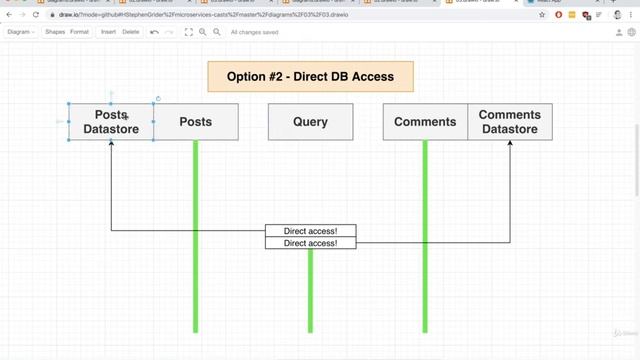
Task: Open Chrome three-dot menu
Action: pos(631,15)
